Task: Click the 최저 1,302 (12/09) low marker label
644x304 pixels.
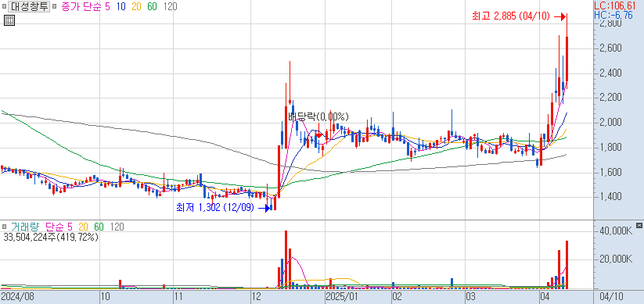Action: click(x=216, y=208)
